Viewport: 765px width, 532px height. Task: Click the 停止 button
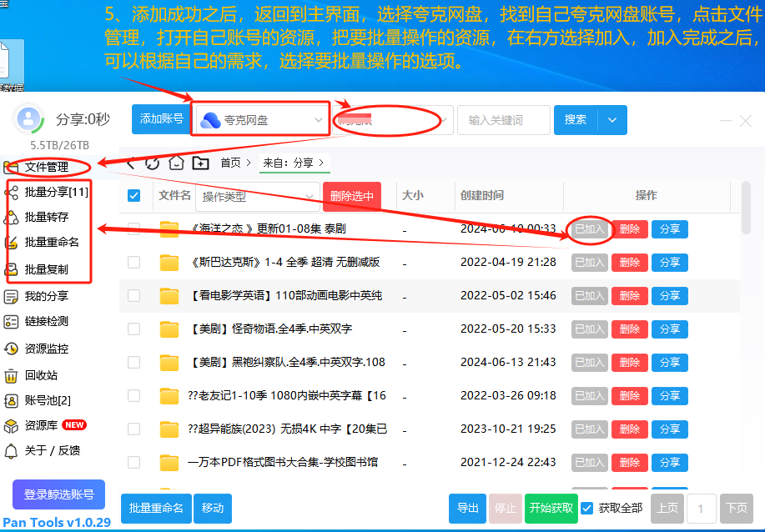tap(505, 508)
